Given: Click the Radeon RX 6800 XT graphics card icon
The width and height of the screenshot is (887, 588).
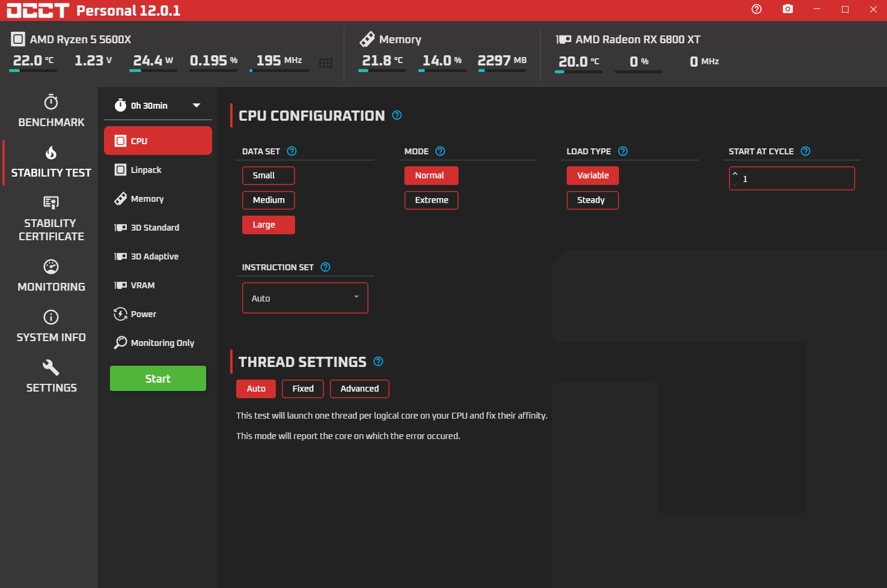Looking at the screenshot, I should tap(564, 40).
